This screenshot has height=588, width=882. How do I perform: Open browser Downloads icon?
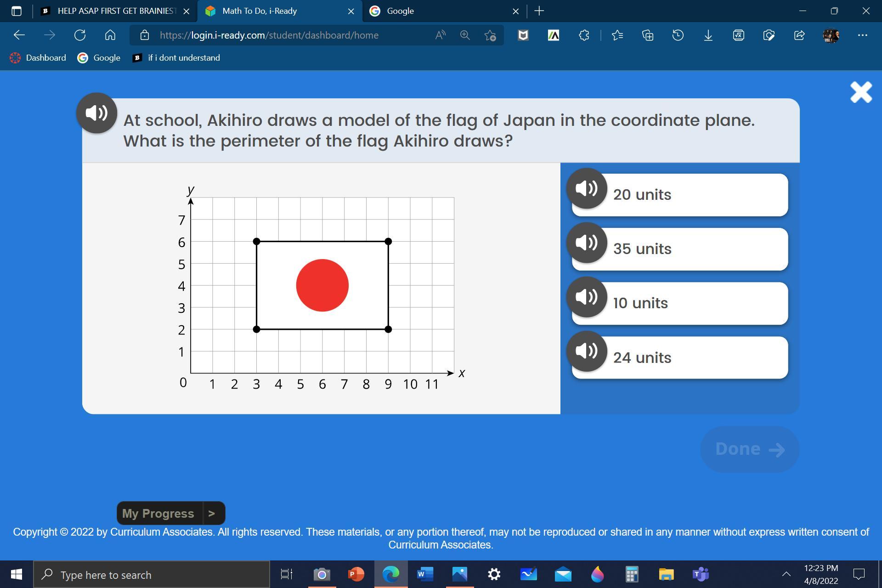(x=708, y=35)
